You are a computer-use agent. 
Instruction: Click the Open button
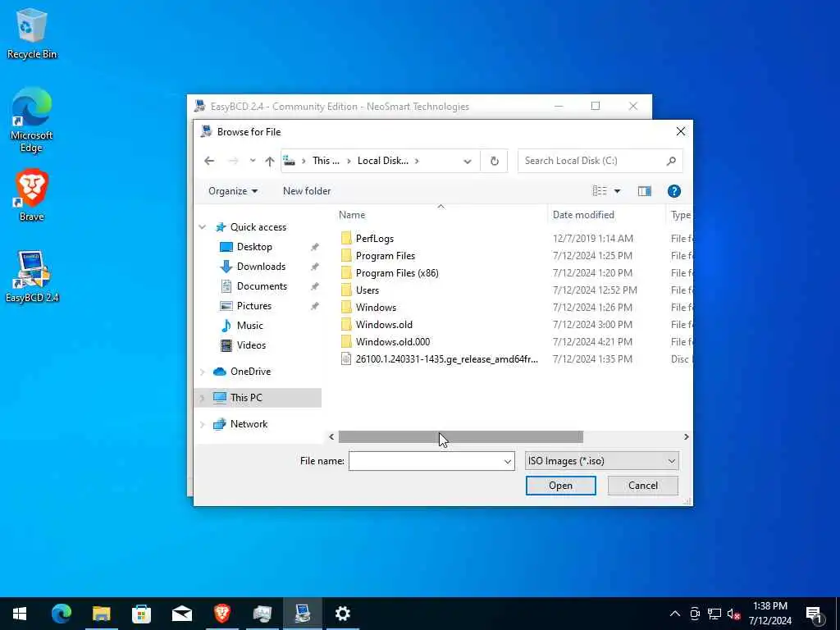point(560,486)
